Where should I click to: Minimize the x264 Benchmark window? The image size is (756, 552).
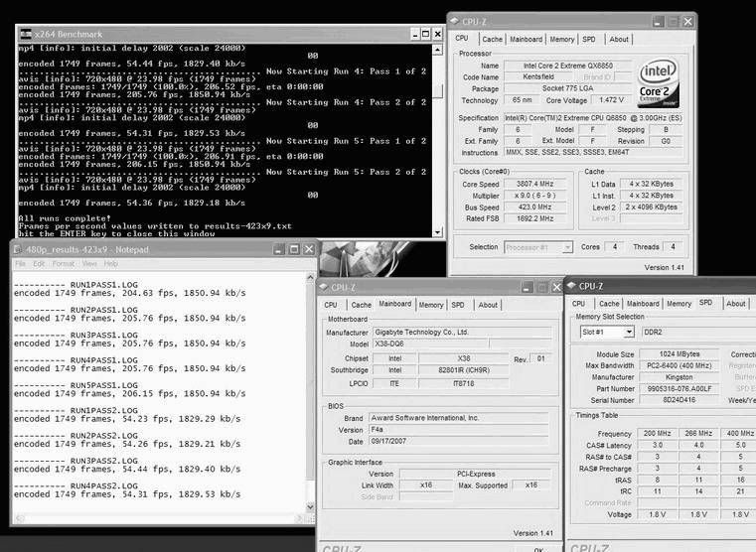pos(415,34)
